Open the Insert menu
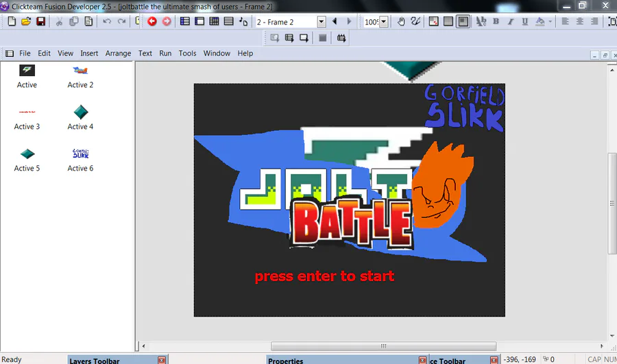Viewport: 617px width, 364px height. pos(89,53)
